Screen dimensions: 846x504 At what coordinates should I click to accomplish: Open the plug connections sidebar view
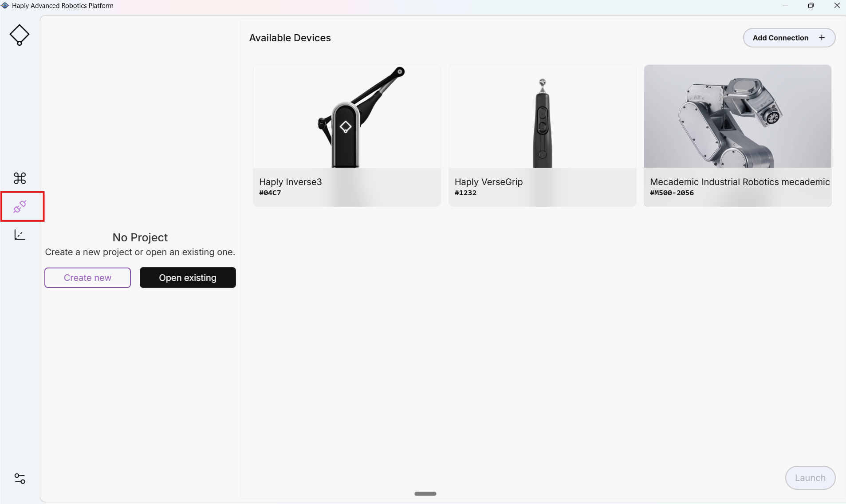click(20, 206)
